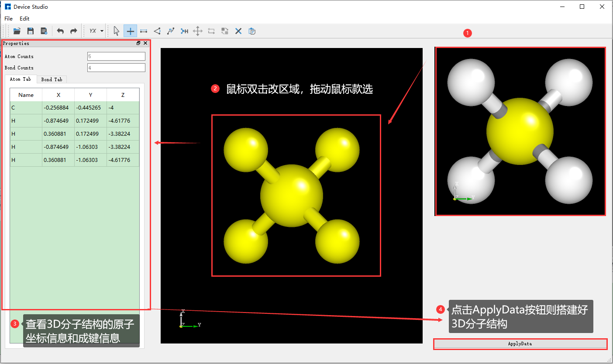The width and height of the screenshot is (613, 364).
Task: Select the bond distance measurement tool
Action: (144, 31)
